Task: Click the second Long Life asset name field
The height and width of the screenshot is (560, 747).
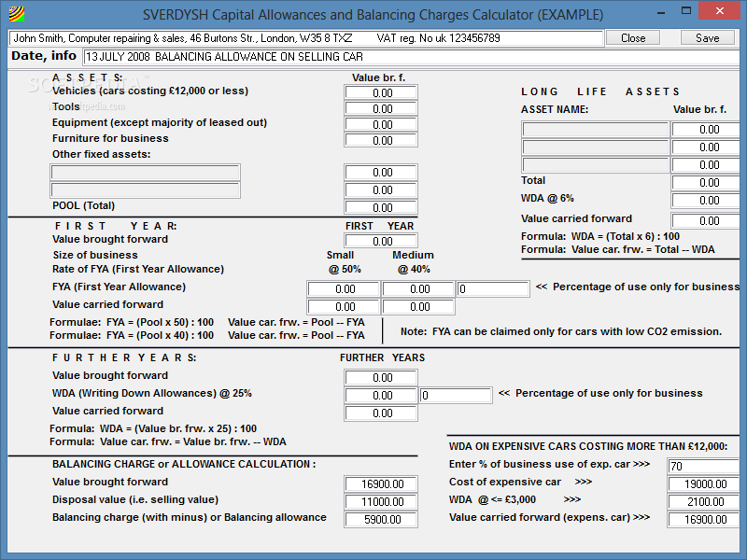Action: [596, 147]
